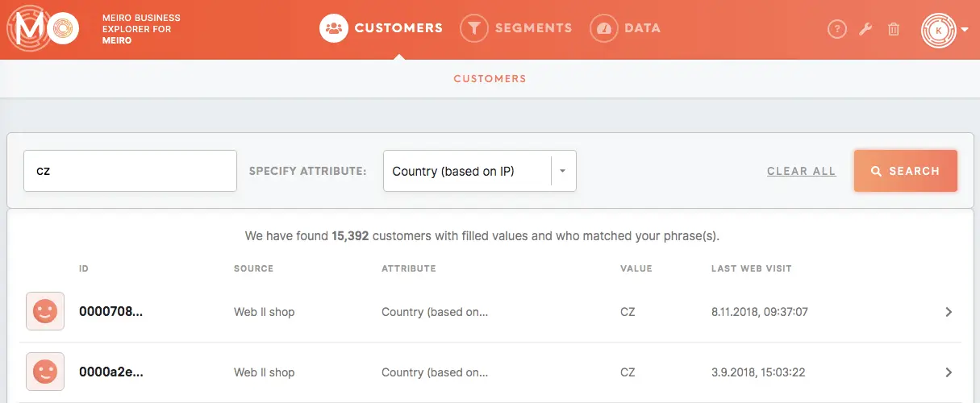Click the search phrase input with cz
Image resolution: width=980 pixels, height=403 pixels.
pos(130,171)
